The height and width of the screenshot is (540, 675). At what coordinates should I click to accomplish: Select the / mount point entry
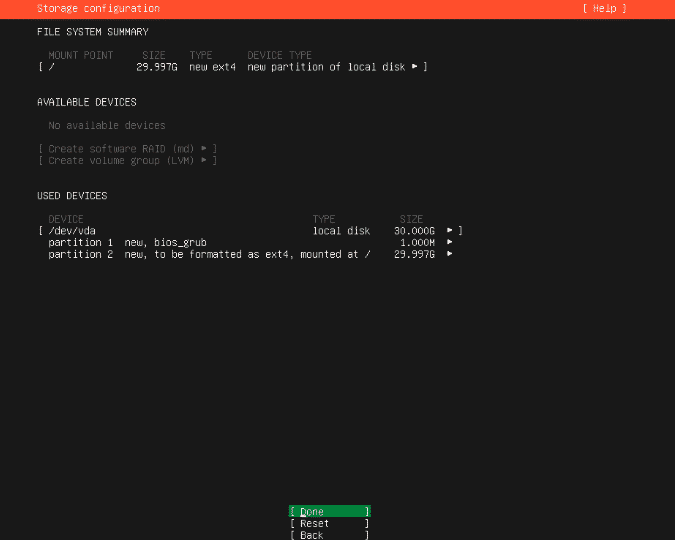pos(51,67)
